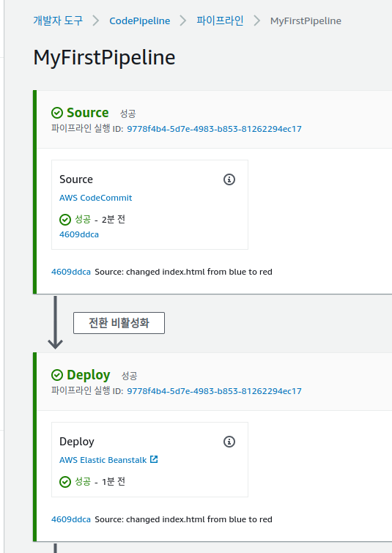Go to 개발자 도구 breadcrumb
Image resolution: width=392 pixels, height=553 pixels.
pos(58,21)
